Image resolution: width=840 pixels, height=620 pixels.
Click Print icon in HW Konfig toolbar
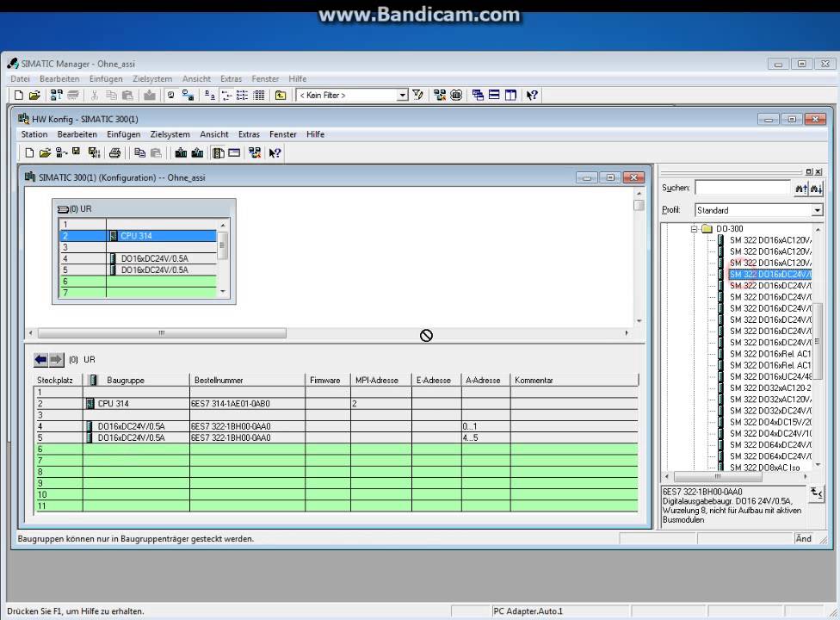coord(114,153)
